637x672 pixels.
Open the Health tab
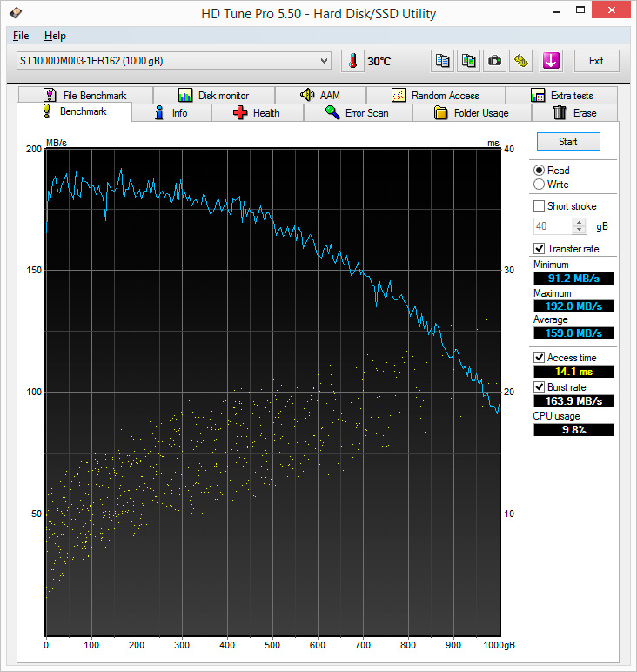(257, 113)
